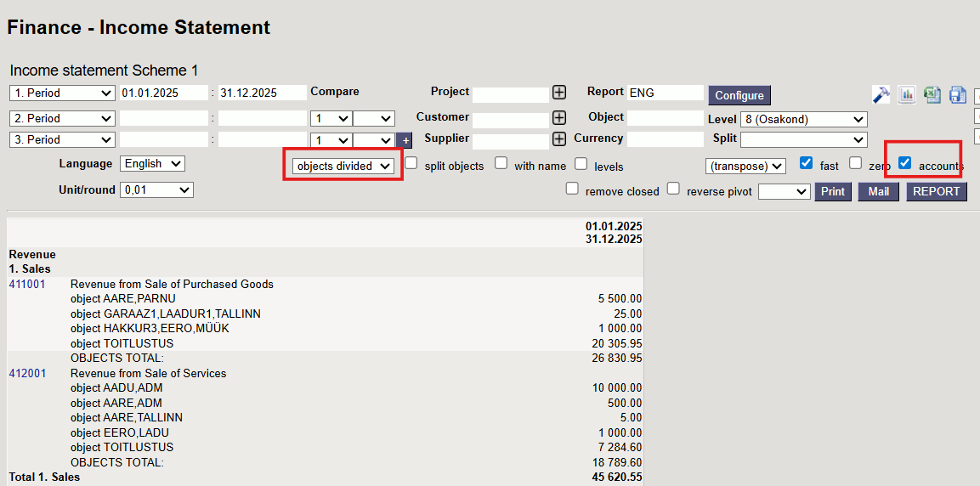Add a period with the blue plus button

point(405,140)
